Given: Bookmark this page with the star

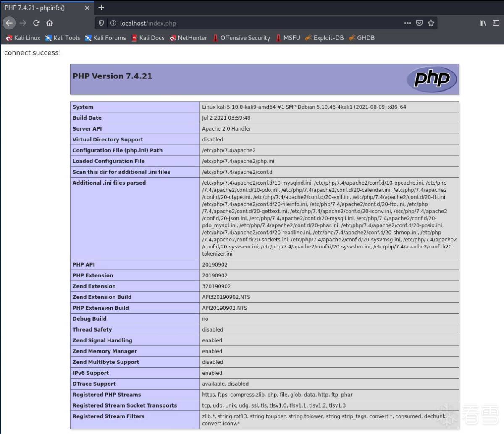Looking at the screenshot, I should [x=431, y=23].
